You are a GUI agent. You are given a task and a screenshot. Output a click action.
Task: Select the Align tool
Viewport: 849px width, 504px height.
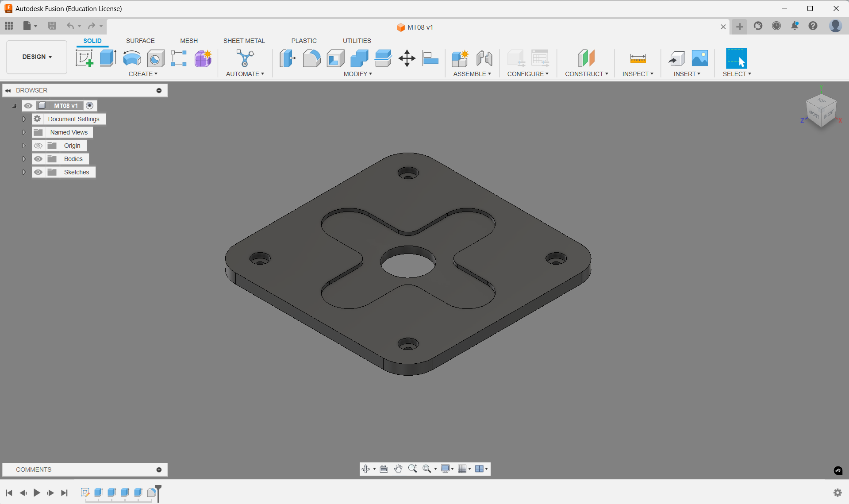430,58
